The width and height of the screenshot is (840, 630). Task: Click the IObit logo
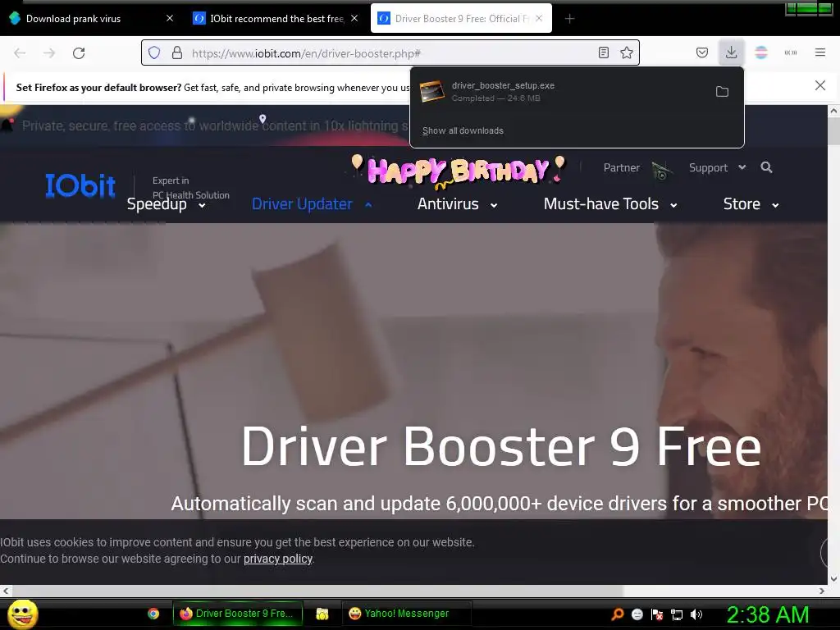click(x=80, y=185)
